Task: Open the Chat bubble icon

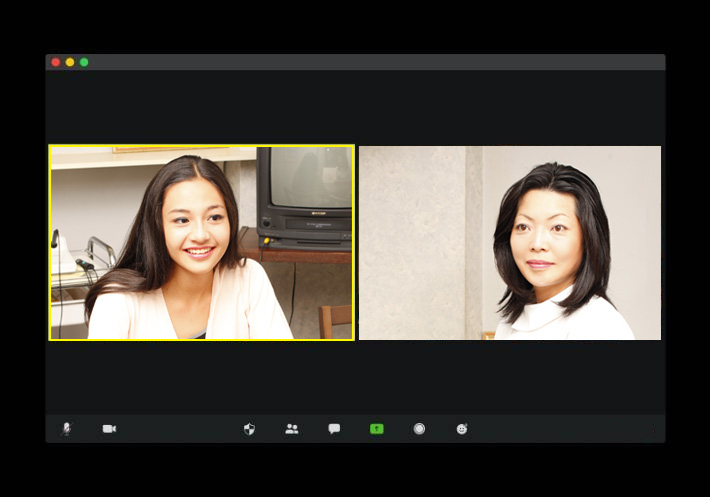Action: tap(334, 429)
